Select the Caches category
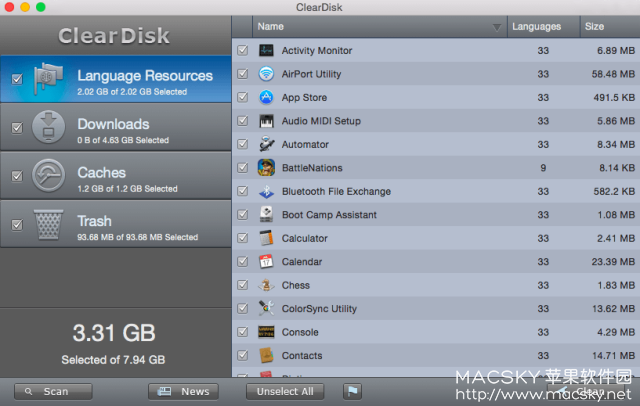Screen dimensions: 640x406 tap(116, 176)
